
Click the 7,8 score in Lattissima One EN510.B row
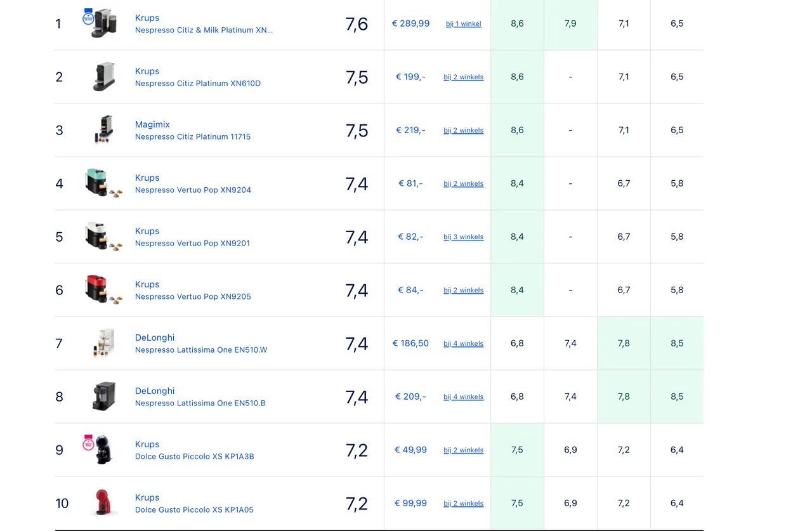pos(624,397)
